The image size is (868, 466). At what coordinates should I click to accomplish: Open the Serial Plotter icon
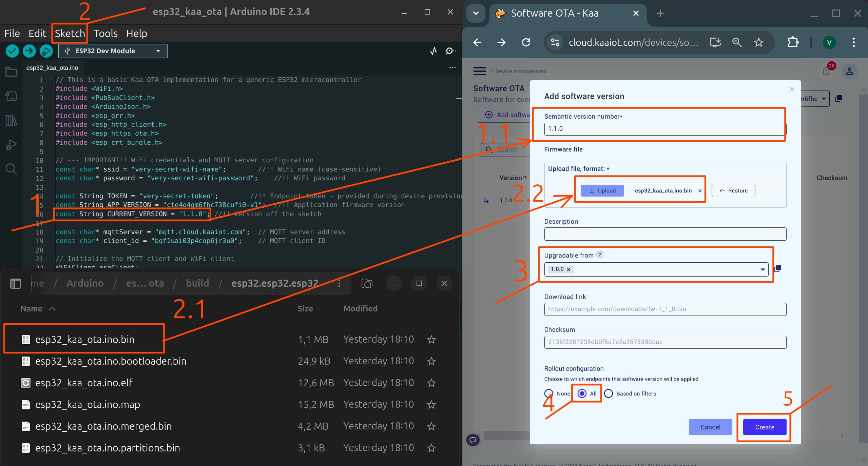click(433, 51)
